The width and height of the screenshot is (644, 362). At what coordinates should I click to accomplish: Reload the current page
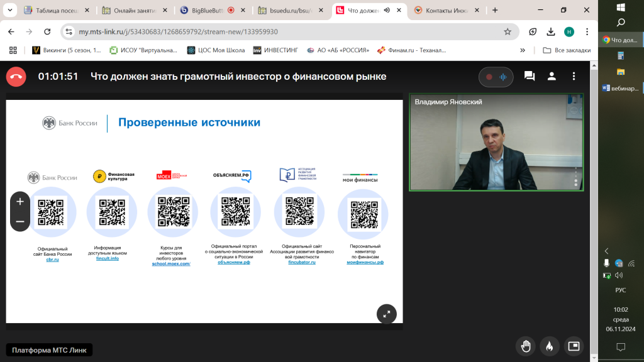click(x=47, y=31)
